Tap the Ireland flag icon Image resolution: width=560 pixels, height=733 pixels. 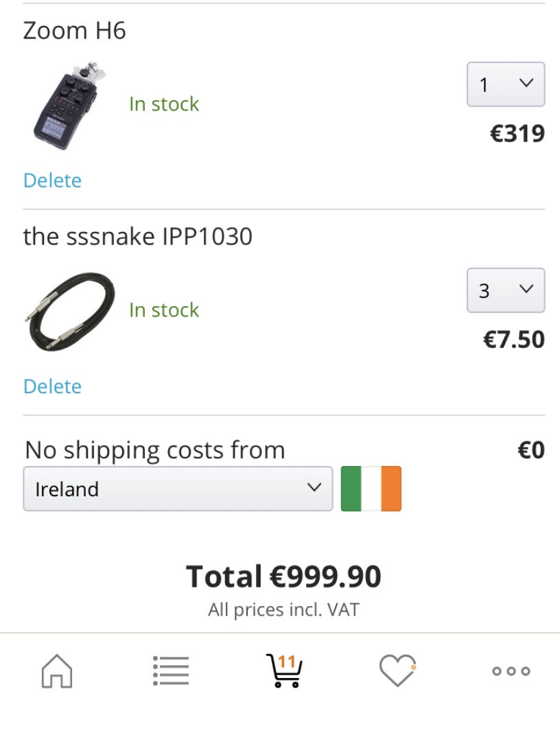tap(371, 489)
